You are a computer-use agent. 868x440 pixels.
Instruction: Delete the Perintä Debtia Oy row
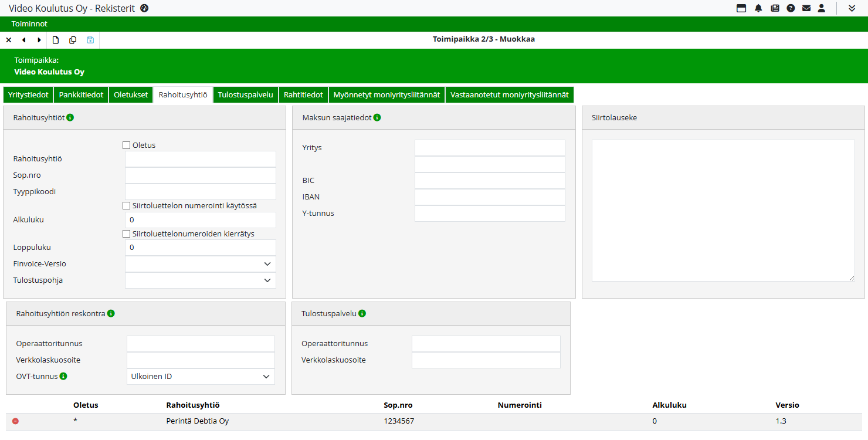pyautogui.click(x=15, y=421)
